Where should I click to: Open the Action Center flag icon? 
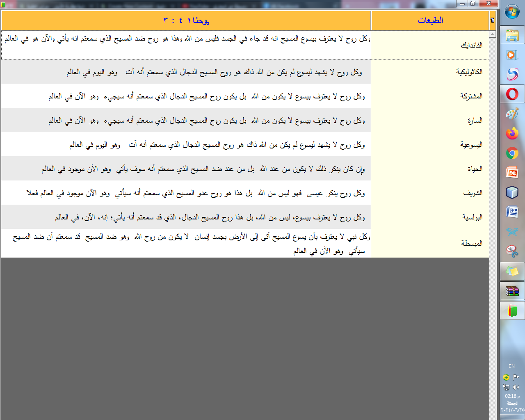(516, 377)
